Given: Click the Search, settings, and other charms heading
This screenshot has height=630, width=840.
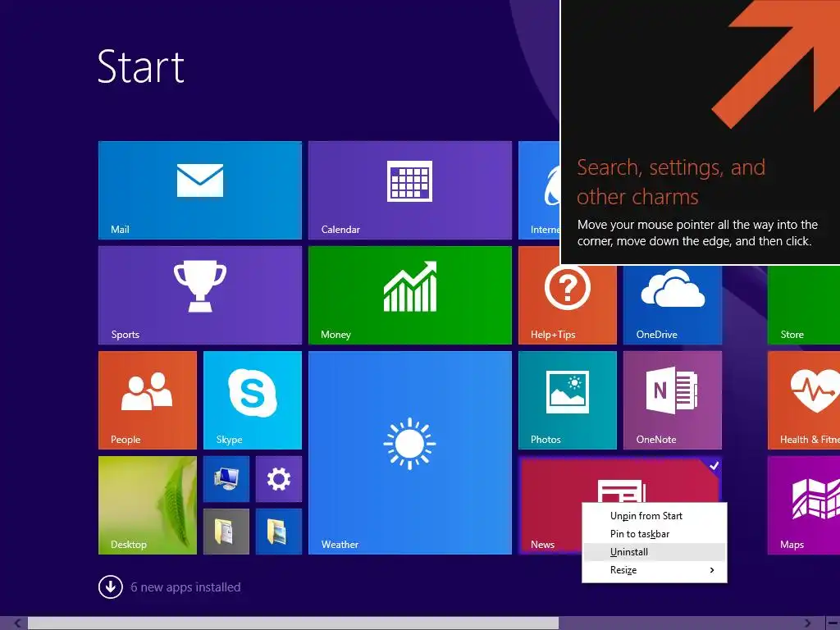Looking at the screenshot, I should pos(671,182).
